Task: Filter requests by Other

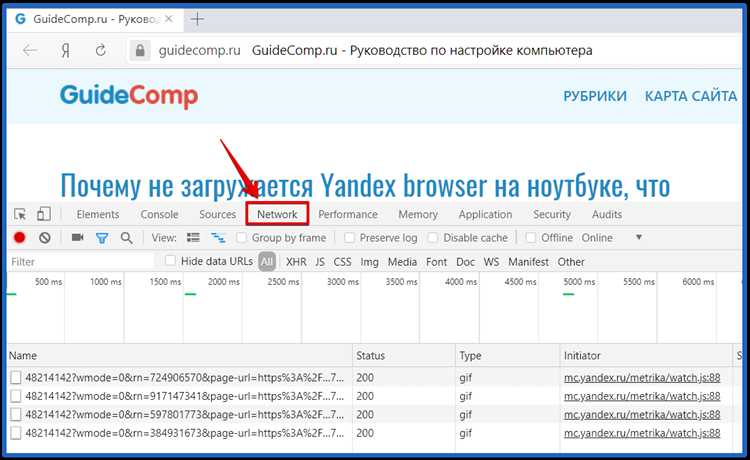Action: pyautogui.click(x=571, y=262)
